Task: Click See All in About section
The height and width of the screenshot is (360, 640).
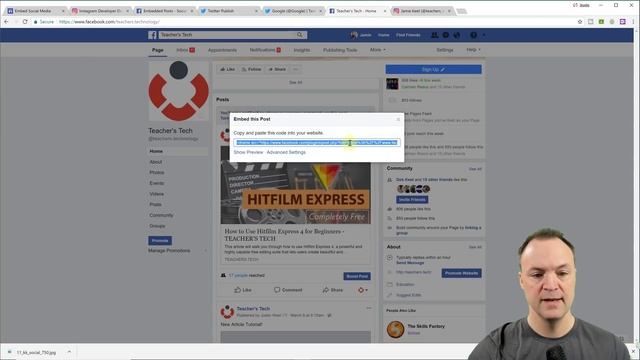Action: [x=475, y=247]
